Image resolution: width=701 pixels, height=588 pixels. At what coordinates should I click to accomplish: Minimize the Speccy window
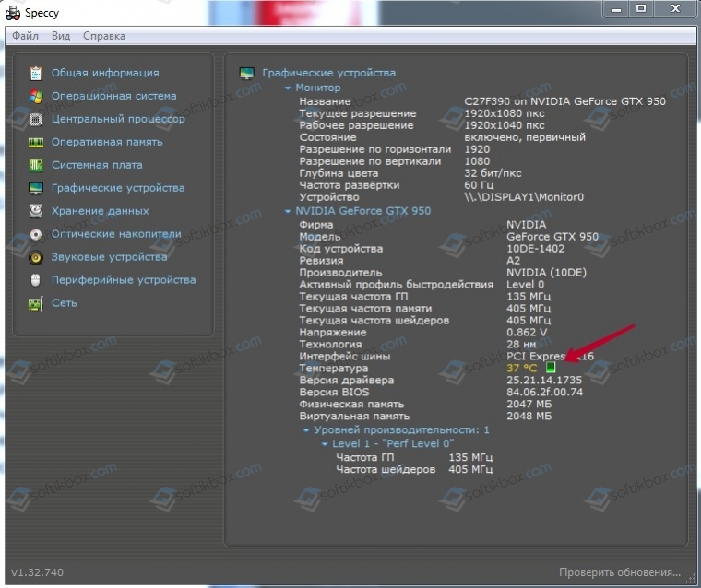click(616, 8)
